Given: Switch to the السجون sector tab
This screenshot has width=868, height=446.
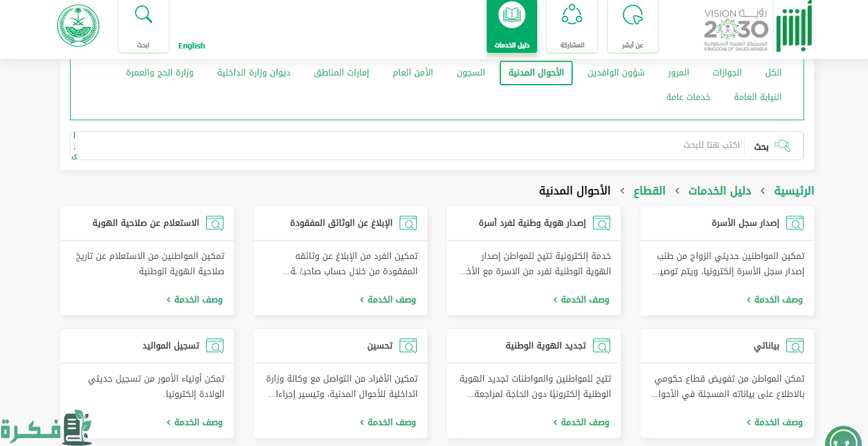Looking at the screenshot, I should coord(470,72).
